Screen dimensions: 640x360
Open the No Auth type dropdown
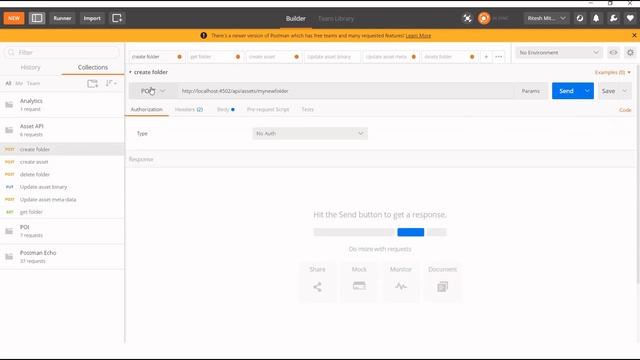(x=310, y=133)
